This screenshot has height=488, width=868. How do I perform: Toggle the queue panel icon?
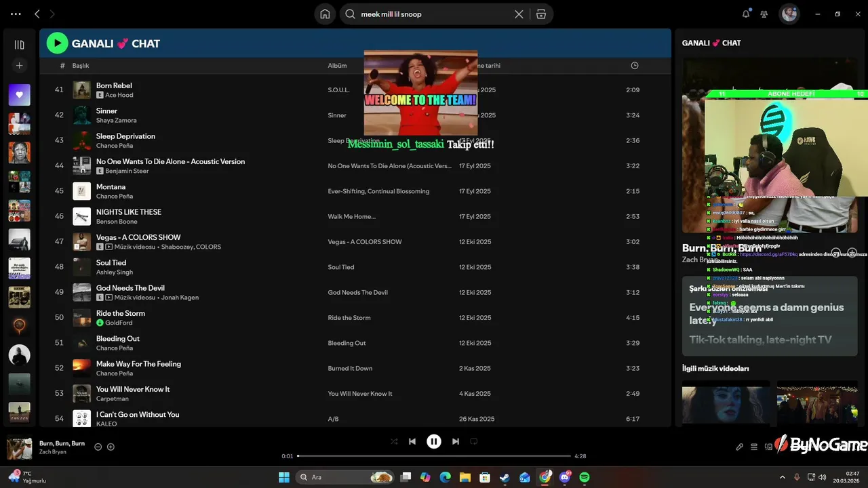coord(754,447)
